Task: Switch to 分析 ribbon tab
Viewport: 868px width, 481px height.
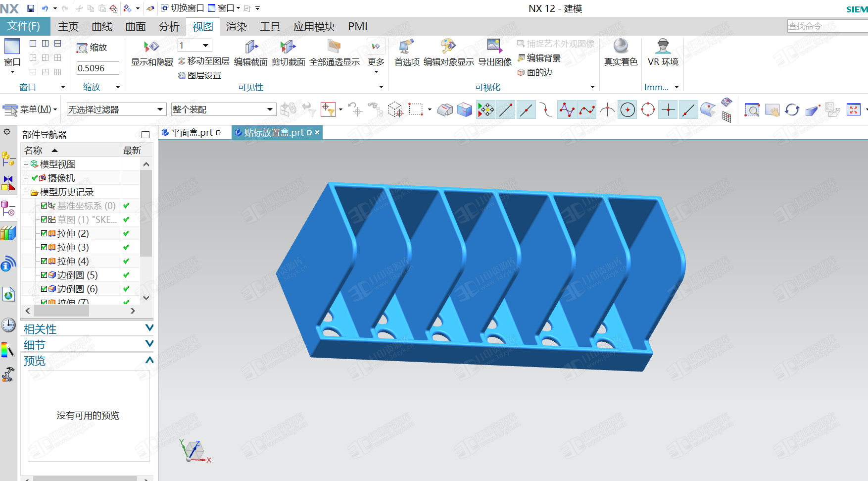Action: pos(169,27)
